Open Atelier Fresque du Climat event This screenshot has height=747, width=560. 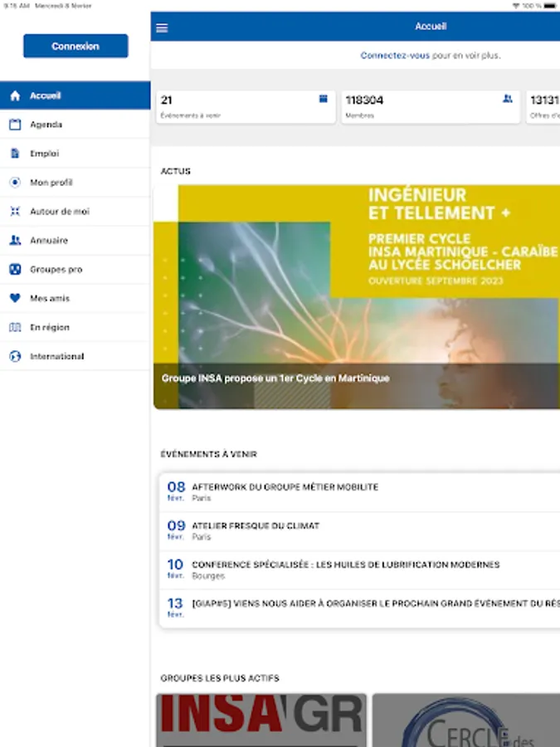point(359,531)
